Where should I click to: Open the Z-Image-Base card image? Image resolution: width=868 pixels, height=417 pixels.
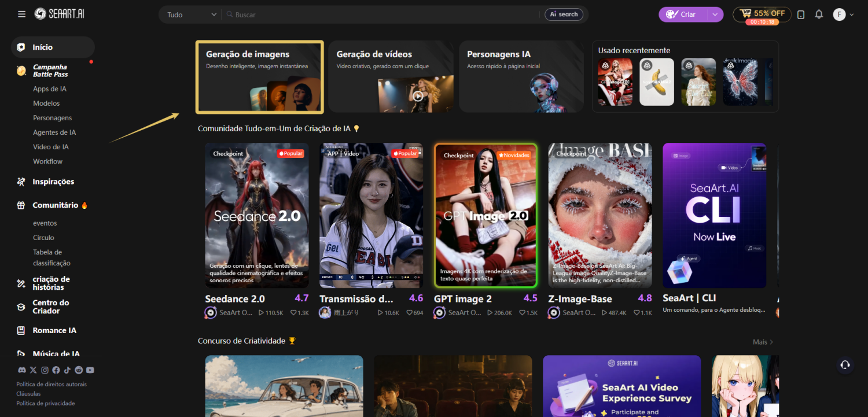tap(600, 216)
